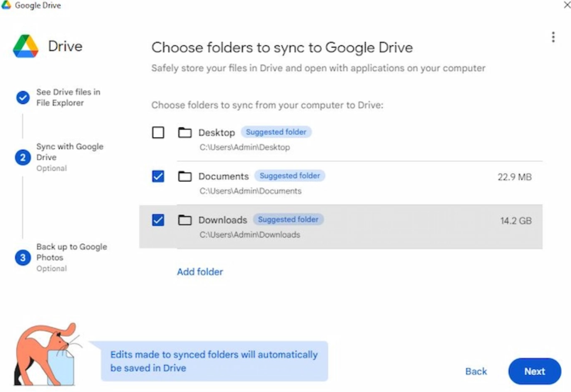This screenshot has width=571, height=392.
Task: Open the three-dot options menu
Action: click(553, 36)
